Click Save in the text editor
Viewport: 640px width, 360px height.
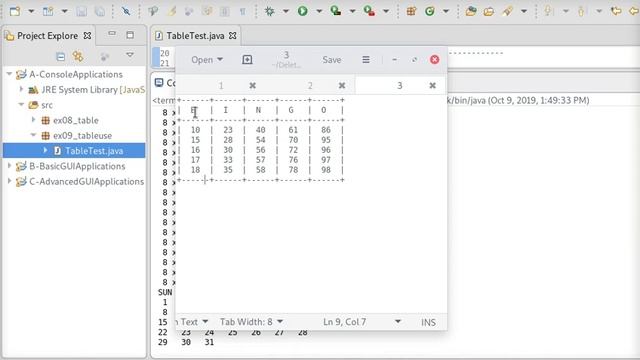click(x=332, y=60)
